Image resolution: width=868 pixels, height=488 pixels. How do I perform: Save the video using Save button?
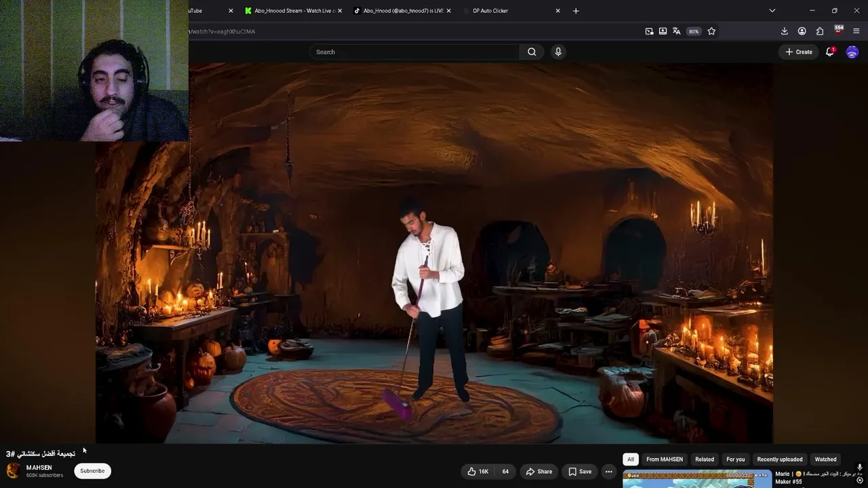tap(580, 472)
